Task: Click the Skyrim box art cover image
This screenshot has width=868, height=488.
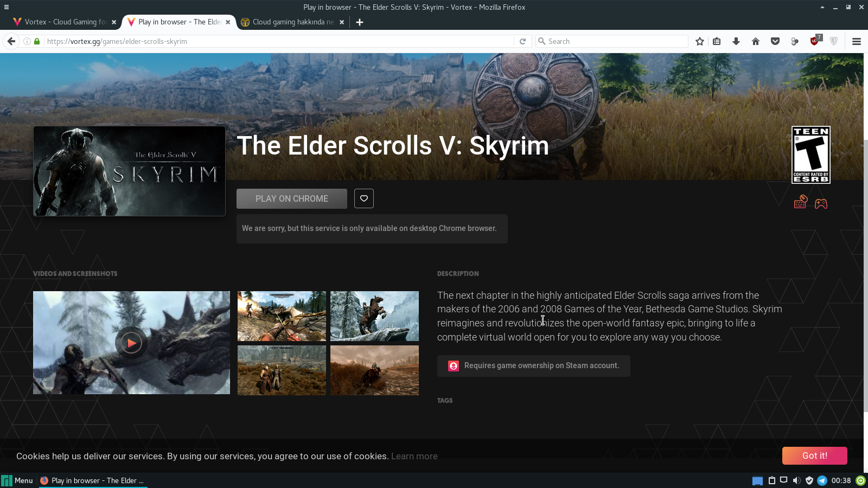Action: pyautogui.click(x=129, y=171)
